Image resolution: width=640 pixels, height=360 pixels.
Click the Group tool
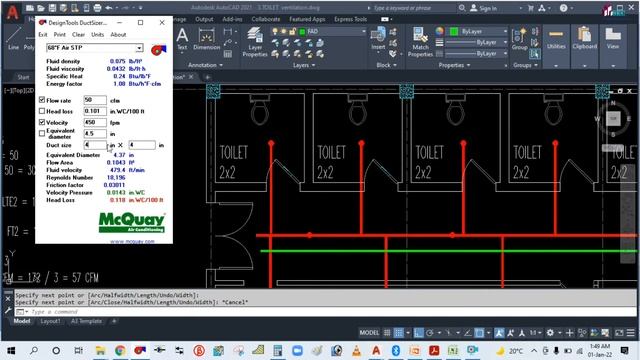(519, 40)
